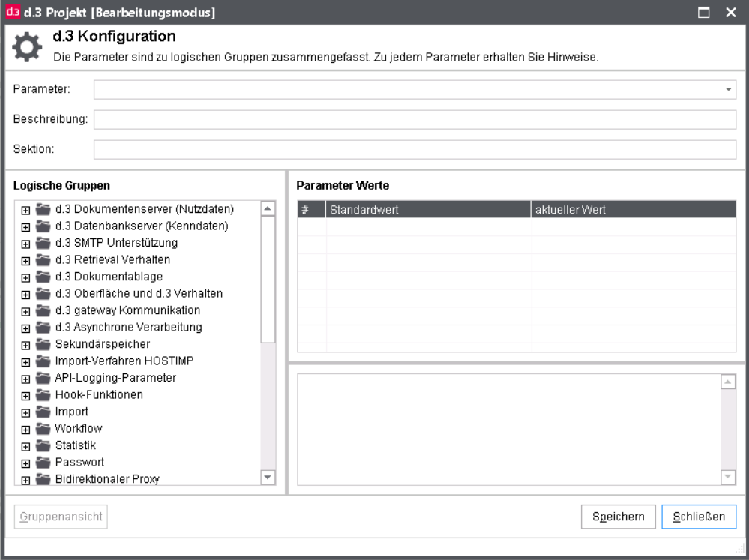The width and height of the screenshot is (749, 560).
Task: Click the Speichern button
Action: [618, 517]
